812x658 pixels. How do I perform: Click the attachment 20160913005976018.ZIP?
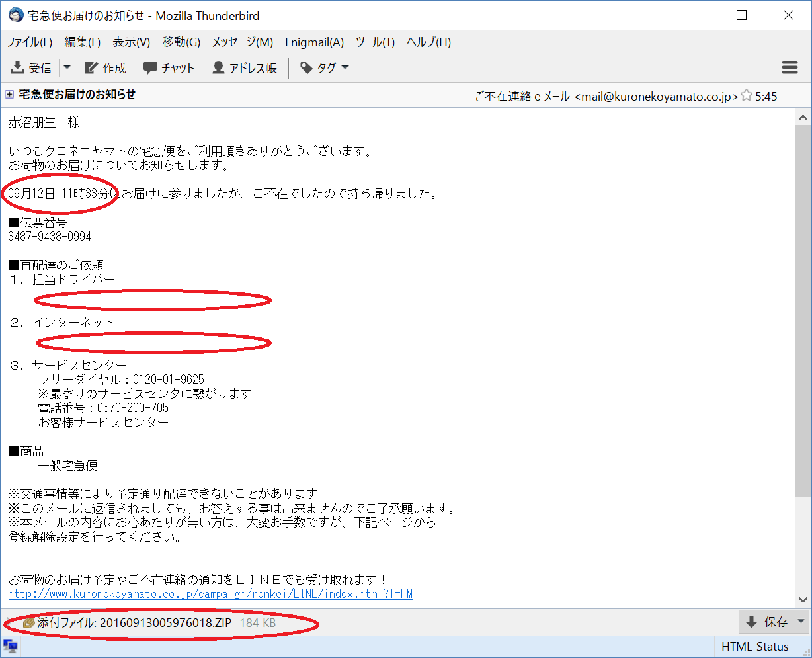point(165,623)
